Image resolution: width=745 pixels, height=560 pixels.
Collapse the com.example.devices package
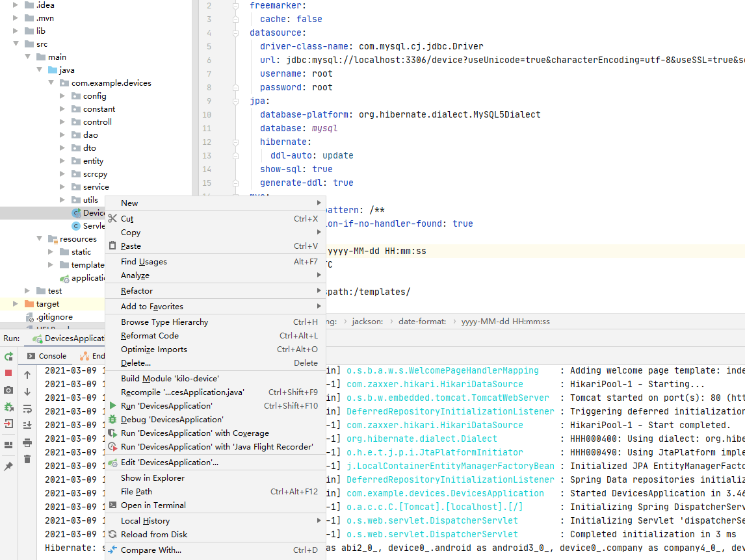[51, 83]
